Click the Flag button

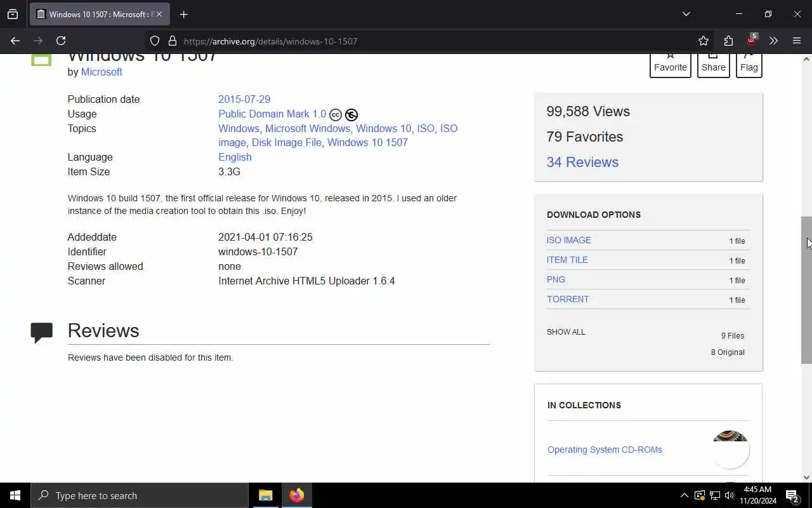[749, 65]
